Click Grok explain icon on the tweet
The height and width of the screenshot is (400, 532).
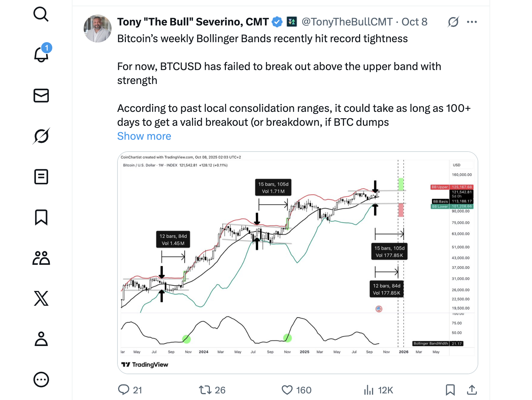click(453, 22)
